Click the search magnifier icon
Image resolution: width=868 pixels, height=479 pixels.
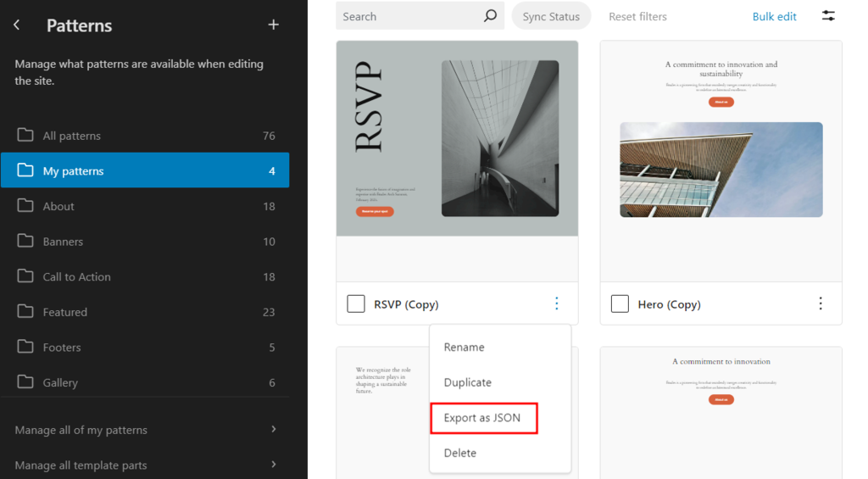(490, 16)
